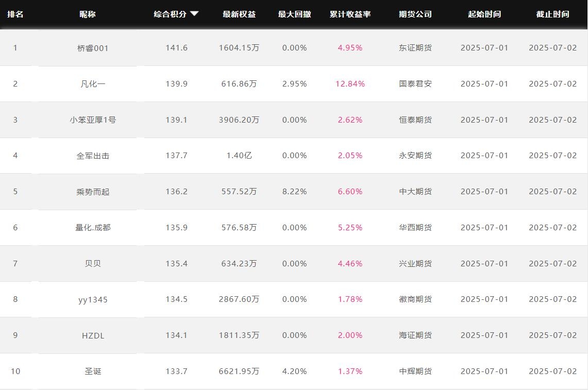Click the 综合积分 header label

point(170,14)
